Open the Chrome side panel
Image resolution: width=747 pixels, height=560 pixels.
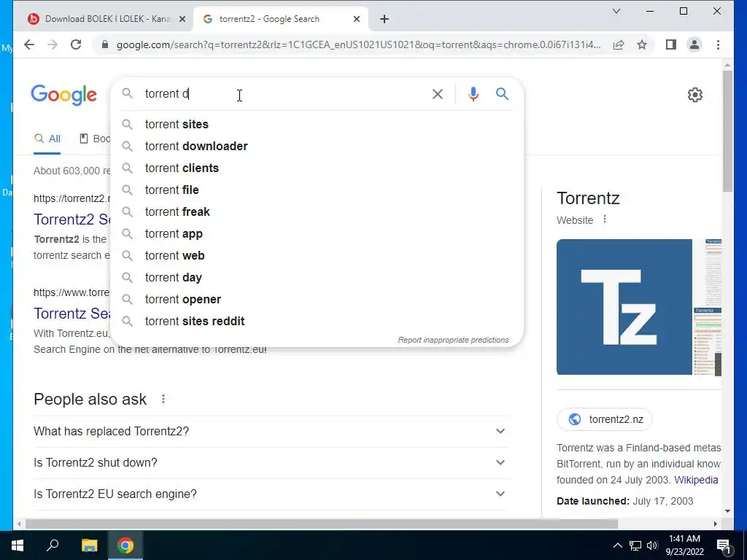point(671,44)
